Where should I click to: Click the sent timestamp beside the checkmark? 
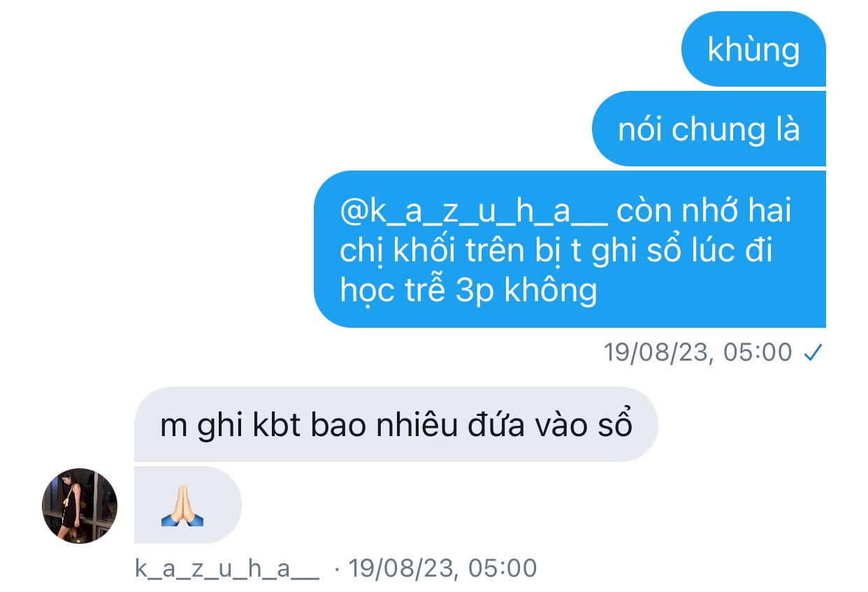coord(698,353)
